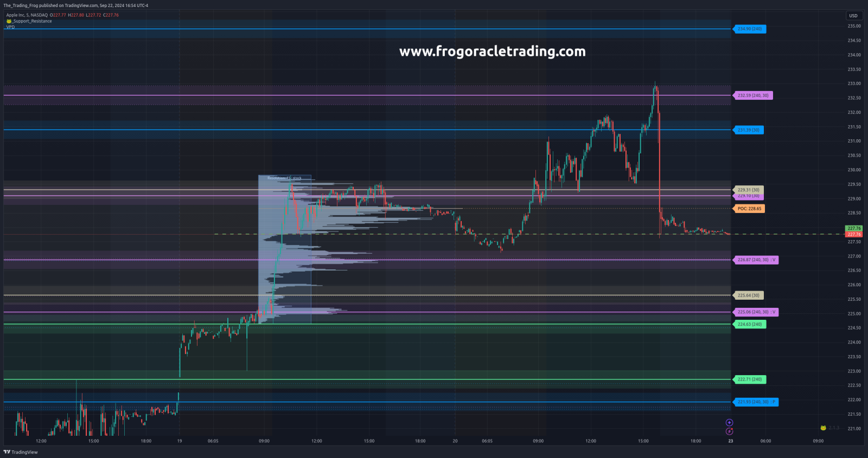
Task: Select the Apple Inc, 5, NASDAQ symbol title
Action: click(x=27, y=15)
